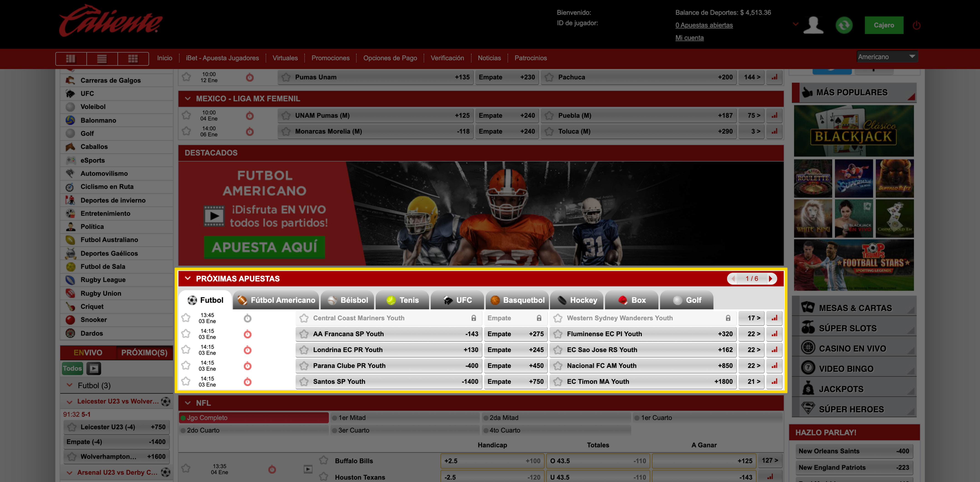980x482 pixels.
Task: Open eSports in the left sports list
Action: (x=117, y=161)
